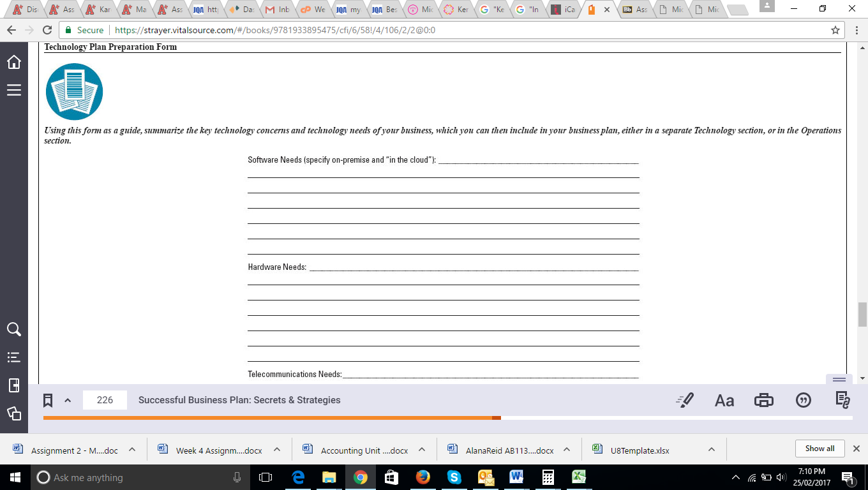Click the Show all downloads button

[819, 449]
